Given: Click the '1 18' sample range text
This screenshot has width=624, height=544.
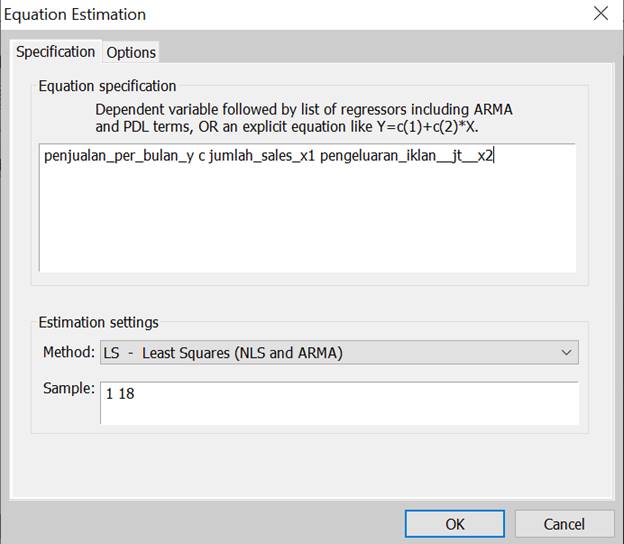Looking at the screenshot, I should pos(120,394).
